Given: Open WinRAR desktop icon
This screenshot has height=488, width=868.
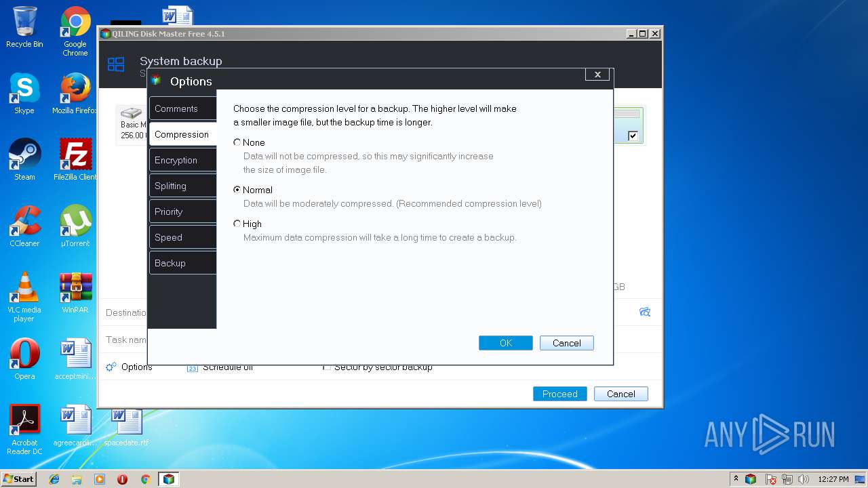Looking at the screenshot, I should pos(75,293).
